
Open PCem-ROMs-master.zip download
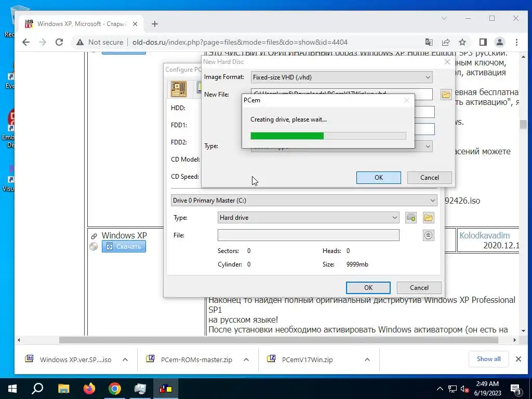196,360
